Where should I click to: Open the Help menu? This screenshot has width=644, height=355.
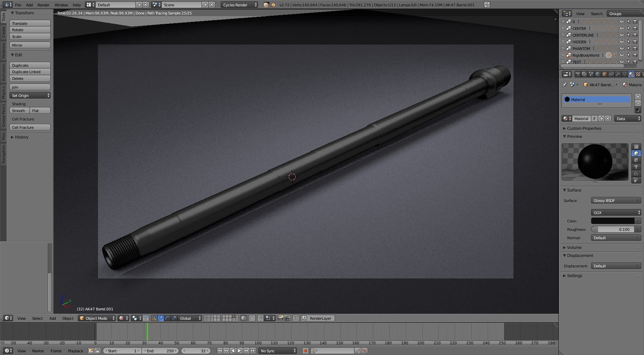(76, 5)
